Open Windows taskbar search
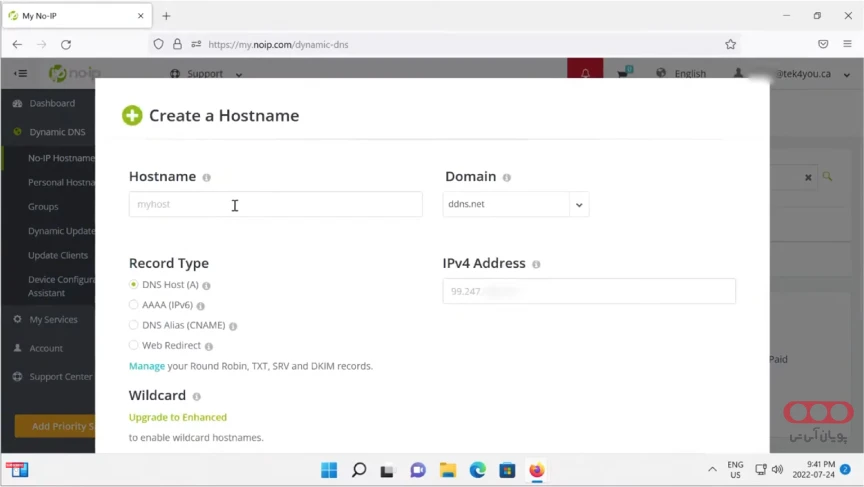This screenshot has height=487, width=864. tap(359, 470)
